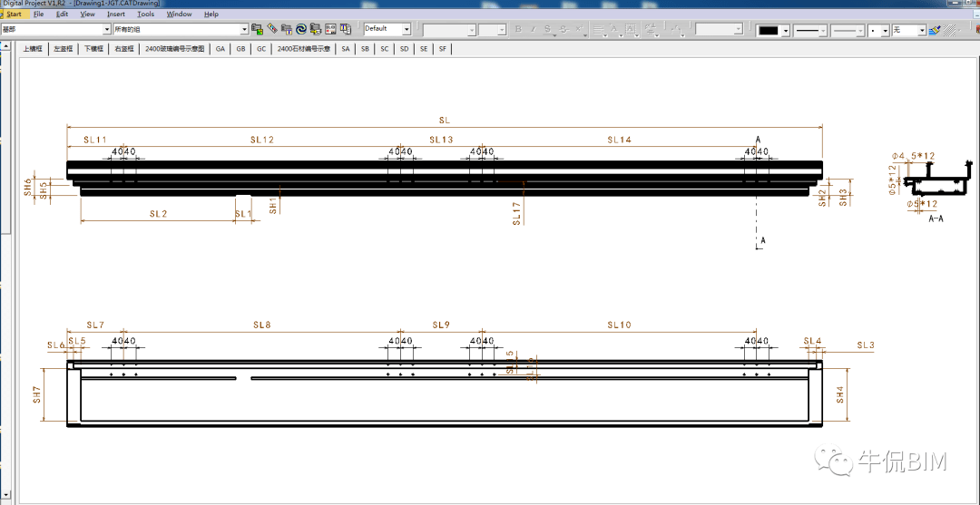Image resolution: width=980 pixels, height=505 pixels.
Task: Switch to the GB sheet tab
Action: tap(240, 49)
